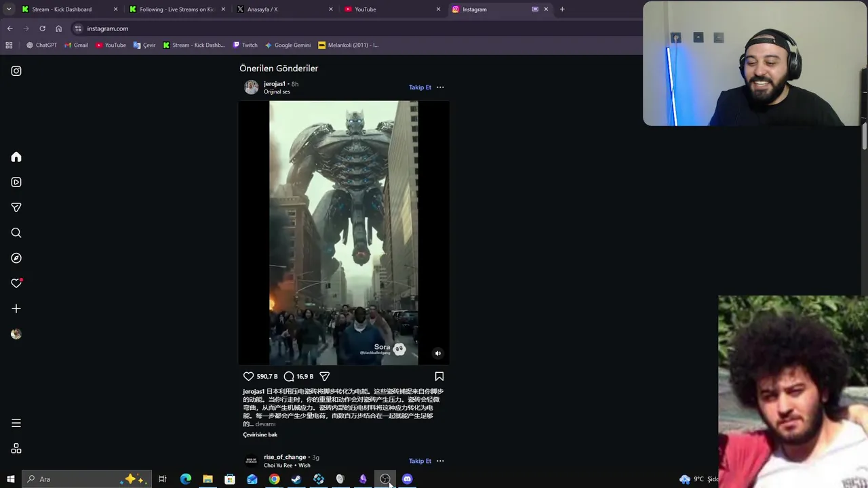Go back in browser history

click(9, 28)
